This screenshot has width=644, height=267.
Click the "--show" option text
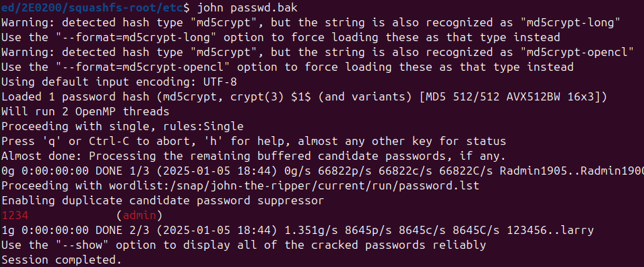(x=82, y=245)
